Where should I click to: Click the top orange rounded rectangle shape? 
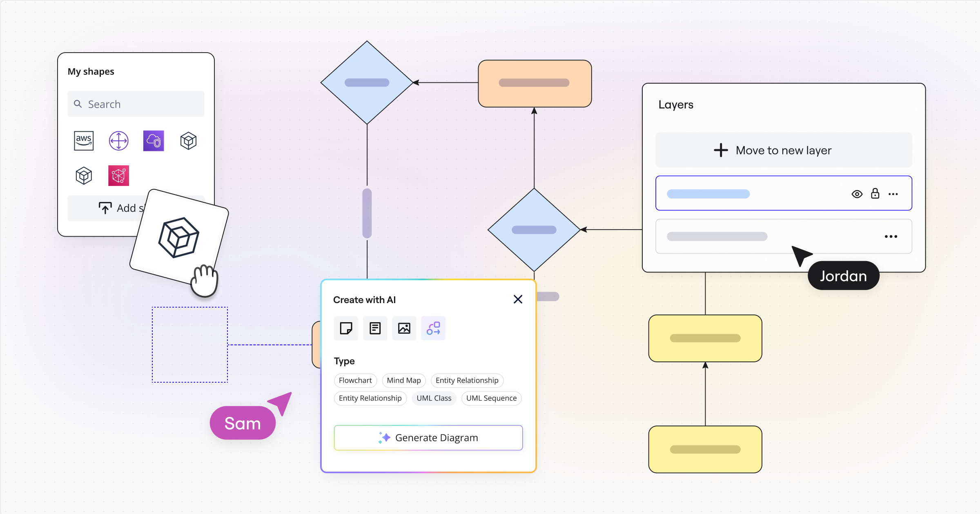(535, 84)
